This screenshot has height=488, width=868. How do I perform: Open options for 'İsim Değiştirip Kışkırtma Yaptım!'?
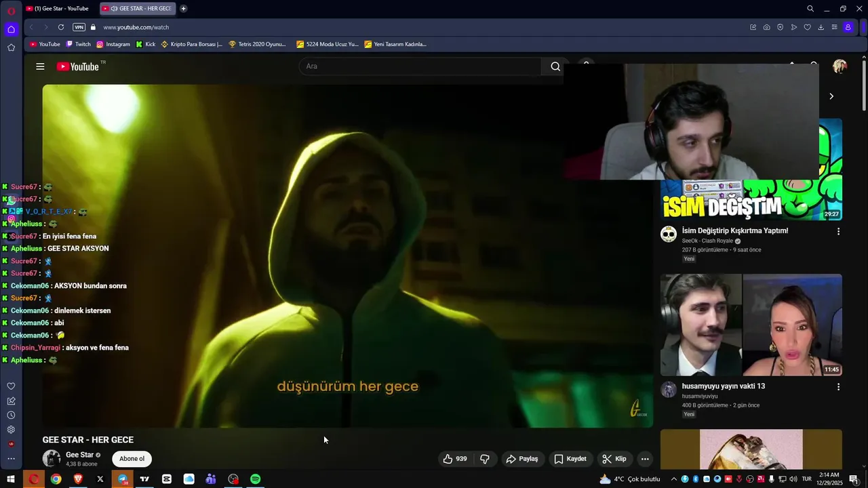coord(838,231)
